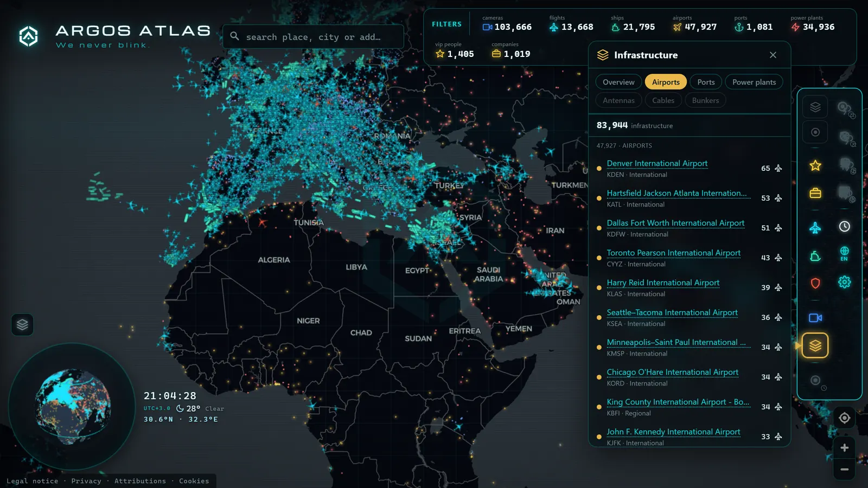Open the Bunkers tab
868x488 pixels.
[x=705, y=100]
